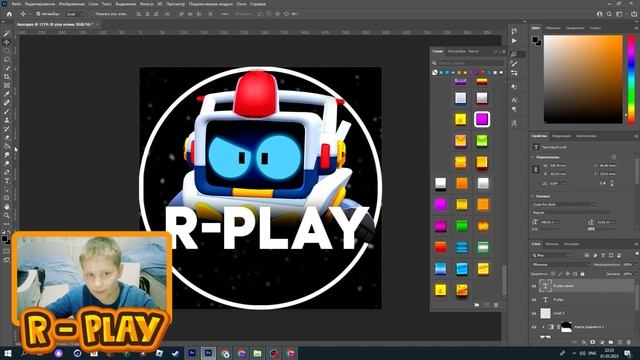Click the fx add layer style button

tap(584, 342)
